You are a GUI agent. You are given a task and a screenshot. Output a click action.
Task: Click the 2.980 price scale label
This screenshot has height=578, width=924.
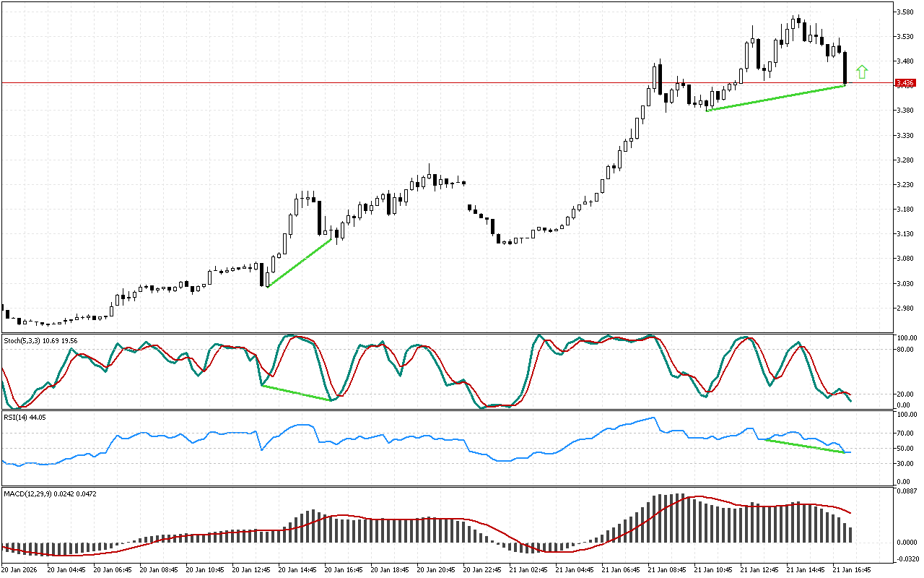tap(905, 309)
